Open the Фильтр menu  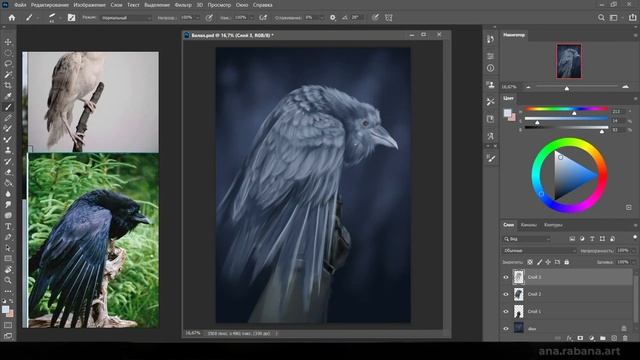point(183,5)
